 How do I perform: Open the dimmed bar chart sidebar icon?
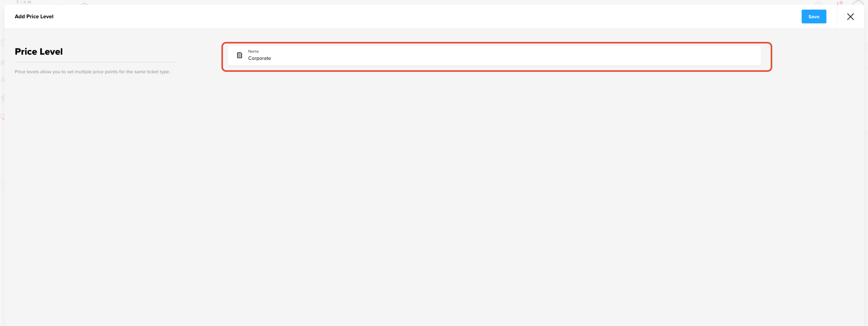point(2,62)
